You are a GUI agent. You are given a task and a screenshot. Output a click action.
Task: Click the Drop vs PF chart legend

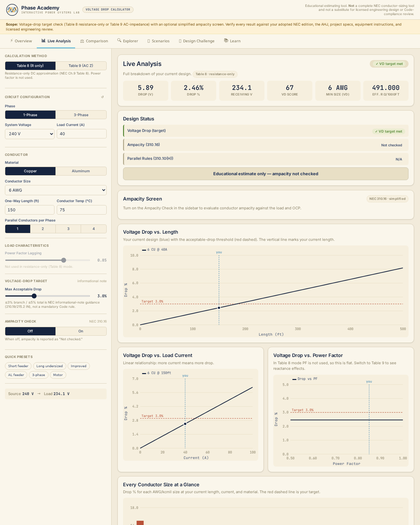[x=305, y=379]
